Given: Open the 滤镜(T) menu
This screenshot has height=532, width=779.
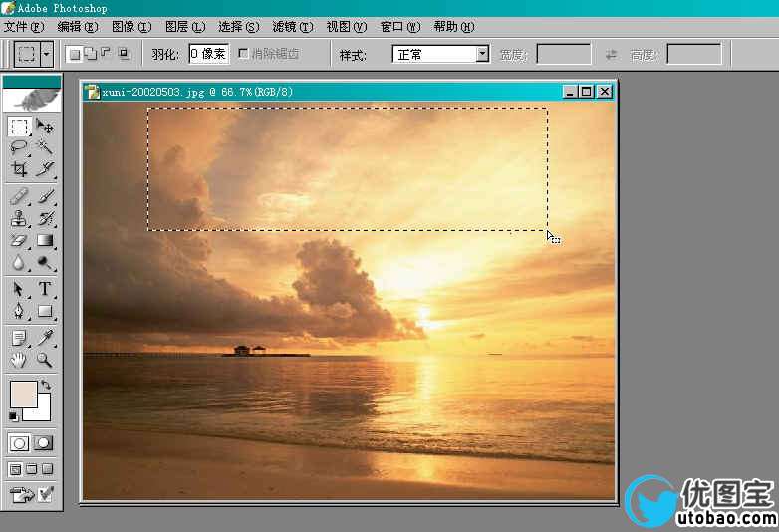Looking at the screenshot, I should (x=293, y=26).
